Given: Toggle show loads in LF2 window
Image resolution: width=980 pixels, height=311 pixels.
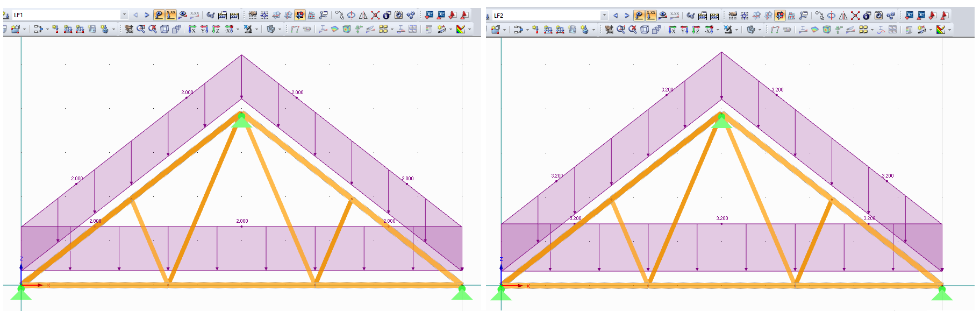Looking at the screenshot, I should 639,15.
